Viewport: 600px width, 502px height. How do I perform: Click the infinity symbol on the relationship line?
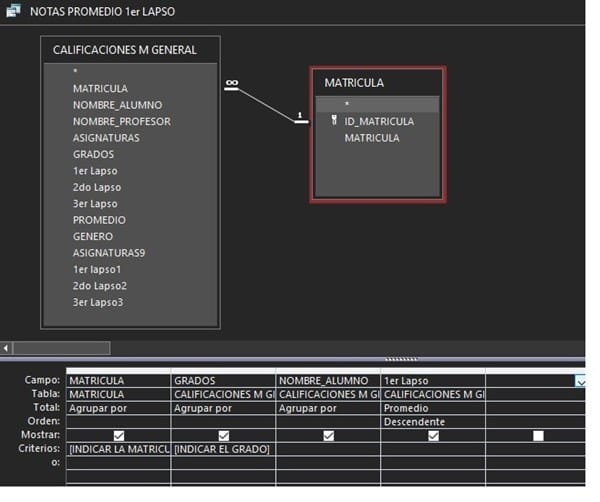[x=232, y=83]
